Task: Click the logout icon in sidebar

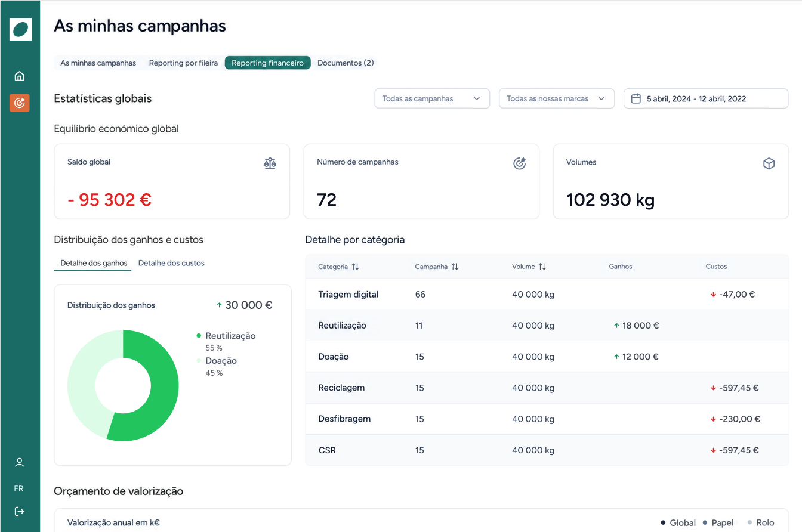Action: pos(20,511)
